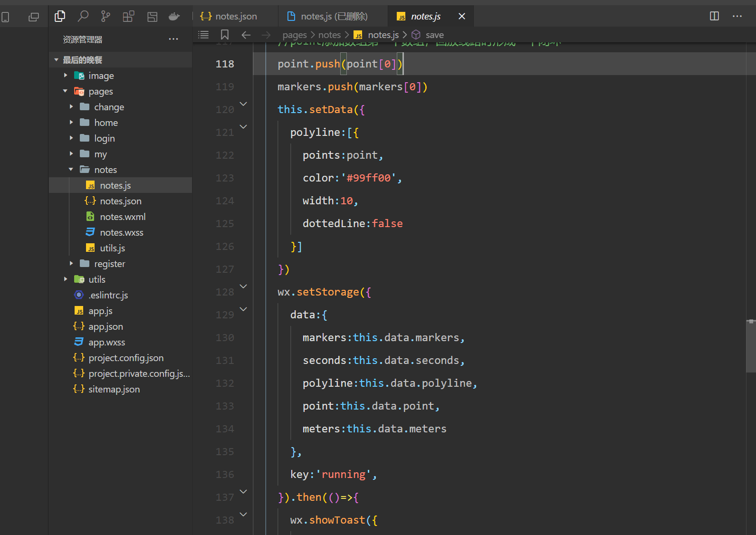Click the bookmark icon in editor toolbar

(225, 35)
